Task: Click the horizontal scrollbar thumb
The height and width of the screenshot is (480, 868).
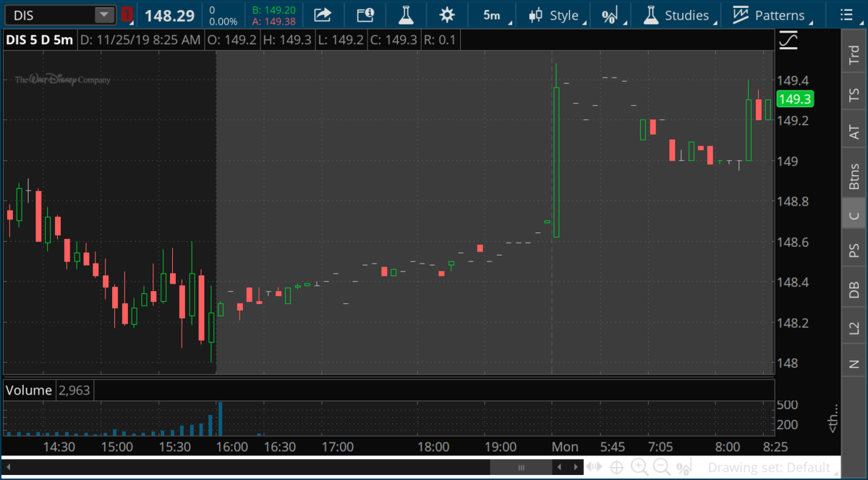Action: click(x=521, y=468)
